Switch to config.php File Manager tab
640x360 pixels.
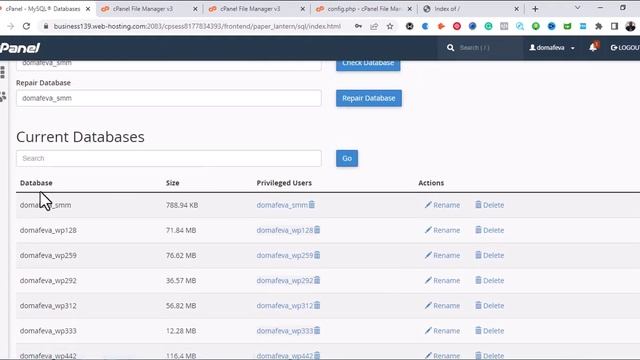tap(364, 9)
